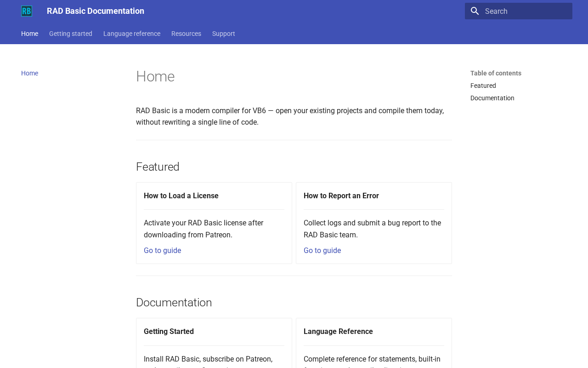Click the How to Load a License card title
This screenshot has height=368, width=588.
(181, 196)
